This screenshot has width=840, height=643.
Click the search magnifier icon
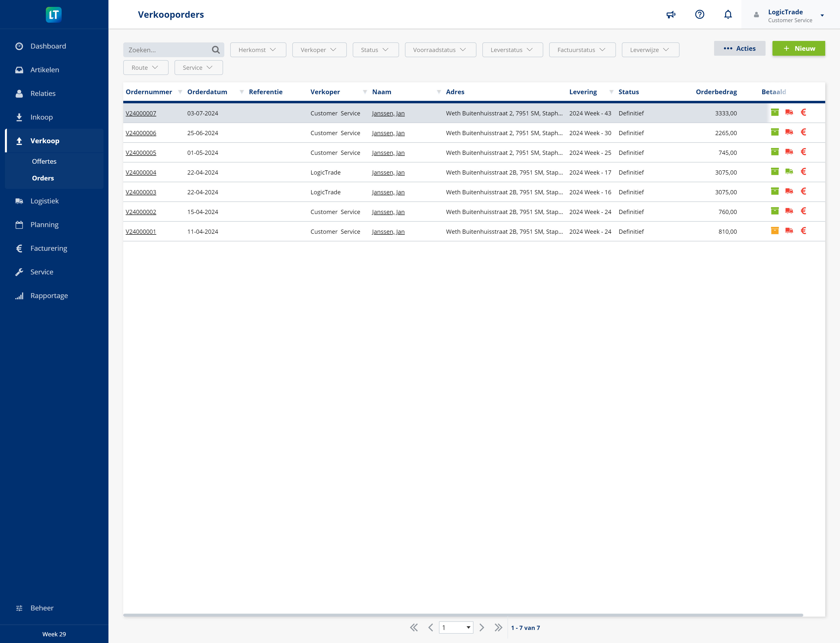[x=216, y=50]
